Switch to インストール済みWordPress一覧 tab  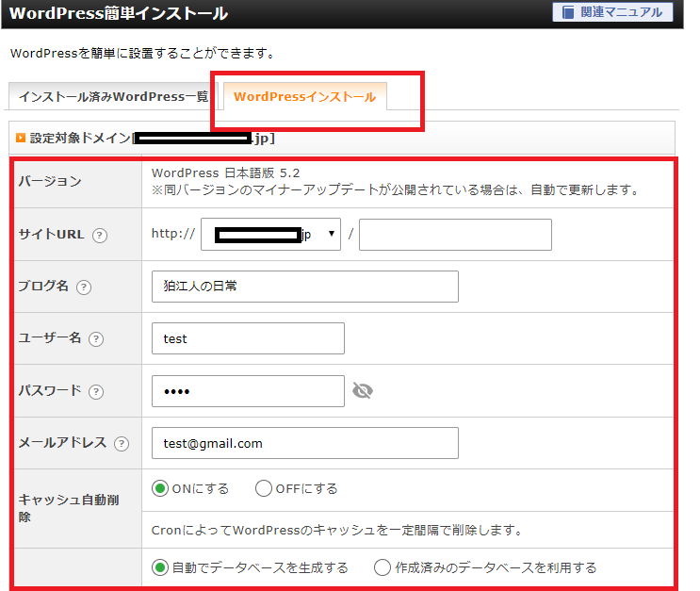(113, 97)
